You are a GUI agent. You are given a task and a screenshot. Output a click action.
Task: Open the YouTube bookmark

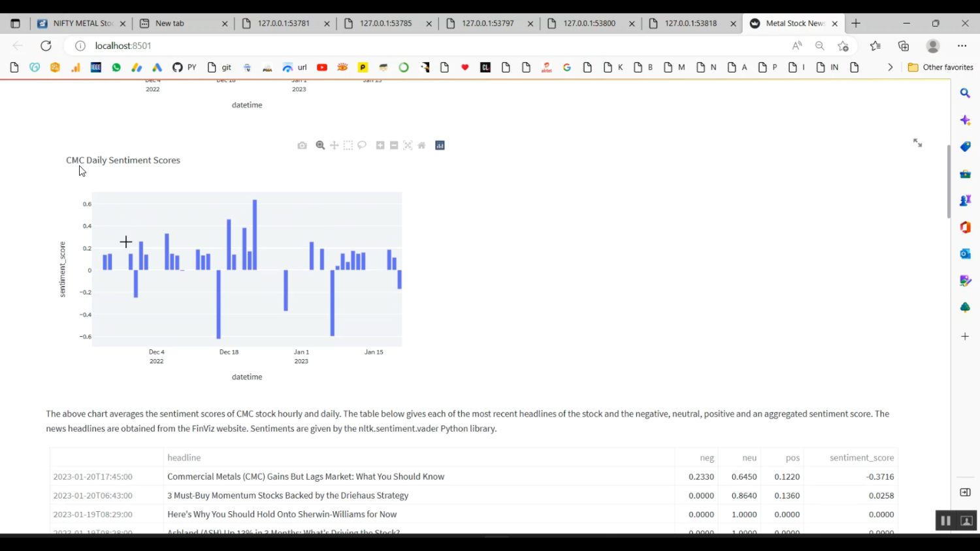pos(322,67)
